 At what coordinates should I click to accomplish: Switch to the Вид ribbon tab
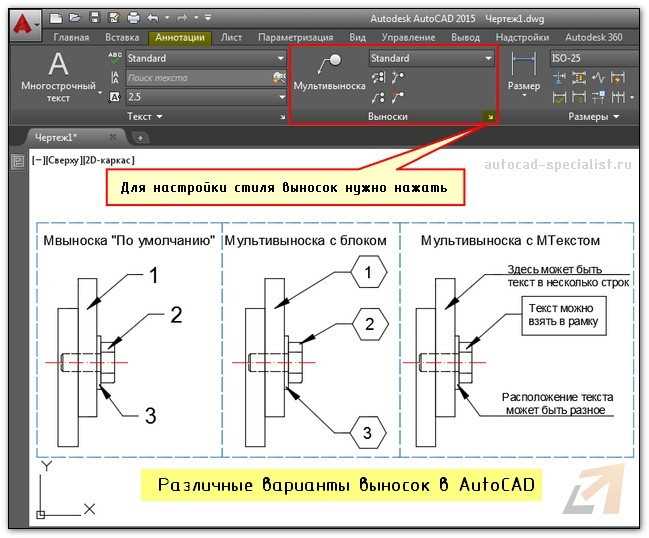tap(357, 37)
